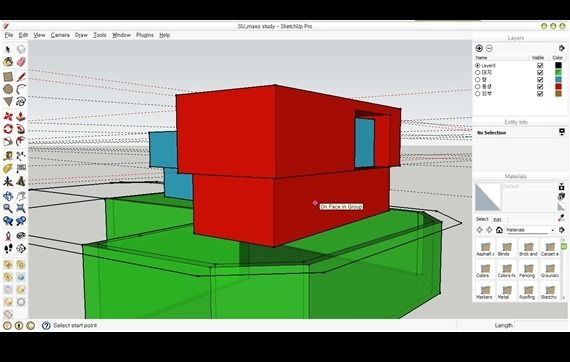Toggle visibility of red-swatch layer
This screenshot has height=362, width=570.
pyautogui.click(x=540, y=87)
